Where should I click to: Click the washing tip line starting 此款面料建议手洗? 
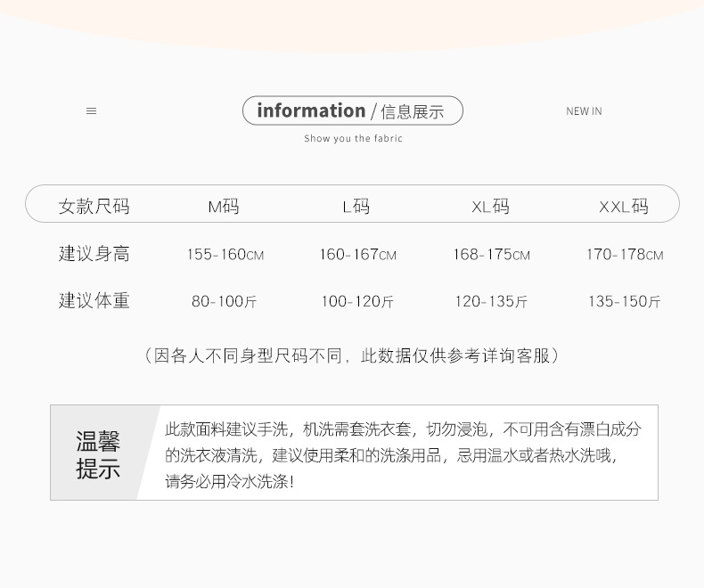403,429
